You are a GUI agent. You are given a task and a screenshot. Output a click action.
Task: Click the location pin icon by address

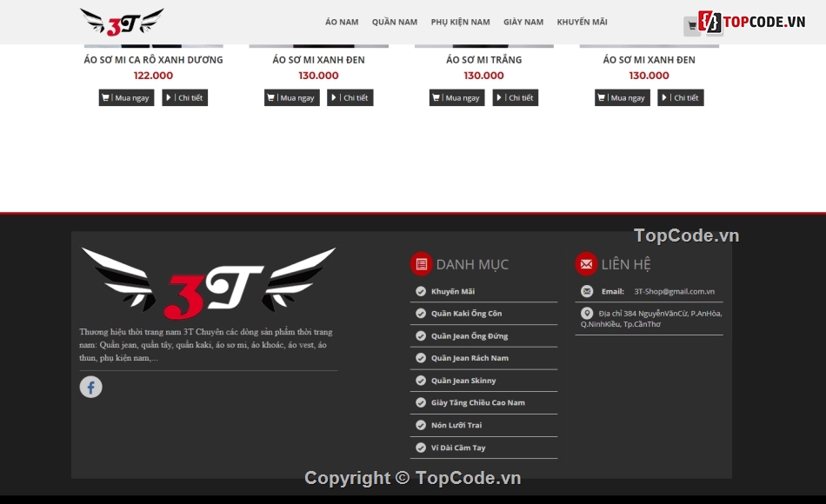pos(587,314)
